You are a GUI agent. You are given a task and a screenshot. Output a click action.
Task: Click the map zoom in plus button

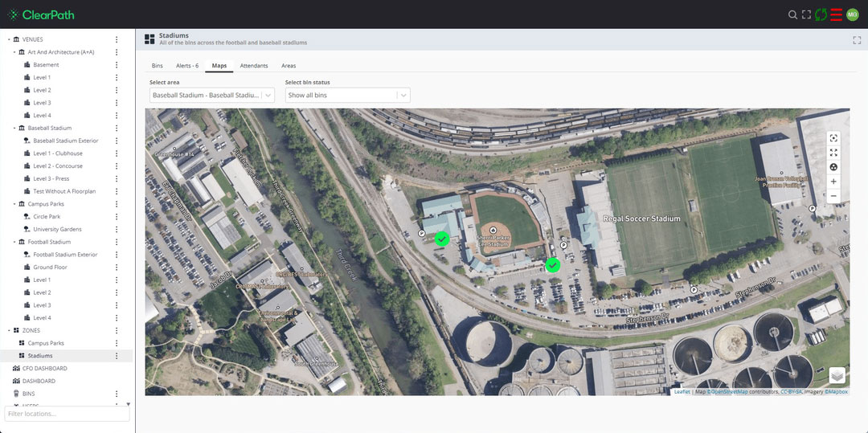[x=833, y=182]
